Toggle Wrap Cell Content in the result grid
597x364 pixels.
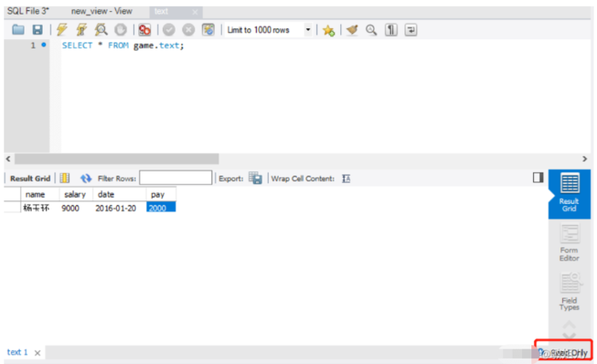coord(346,178)
